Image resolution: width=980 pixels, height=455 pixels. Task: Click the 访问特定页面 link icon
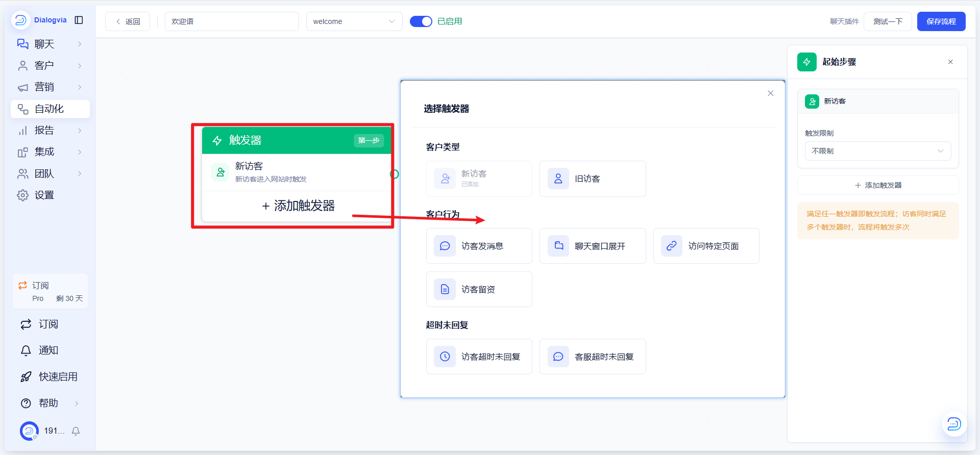point(672,246)
